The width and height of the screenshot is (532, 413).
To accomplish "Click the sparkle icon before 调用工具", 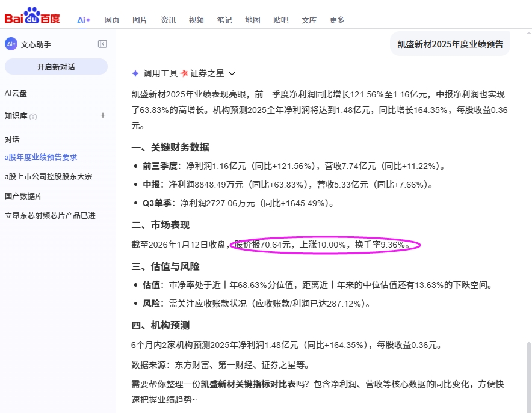I will (135, 73).
